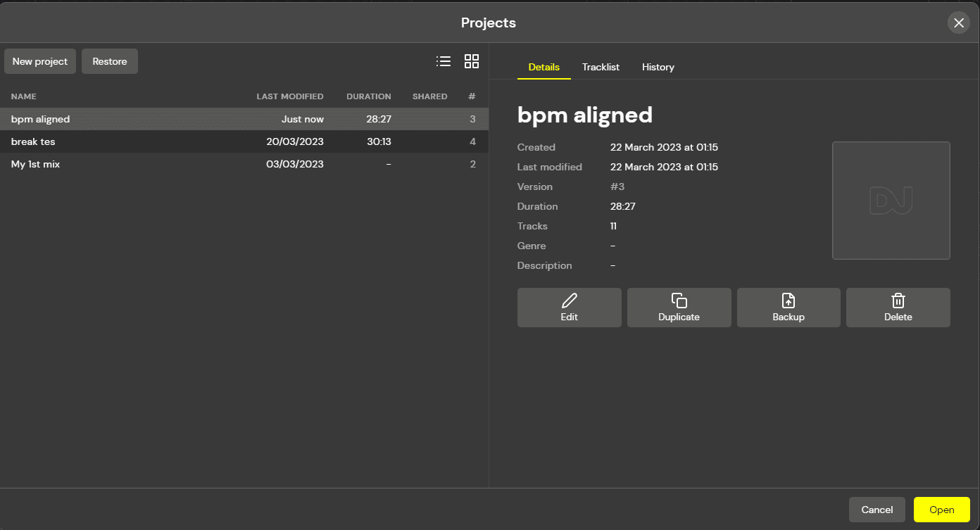
Task: Sort by LAST MODIFIED column header
Action: (x=290, y=96)
